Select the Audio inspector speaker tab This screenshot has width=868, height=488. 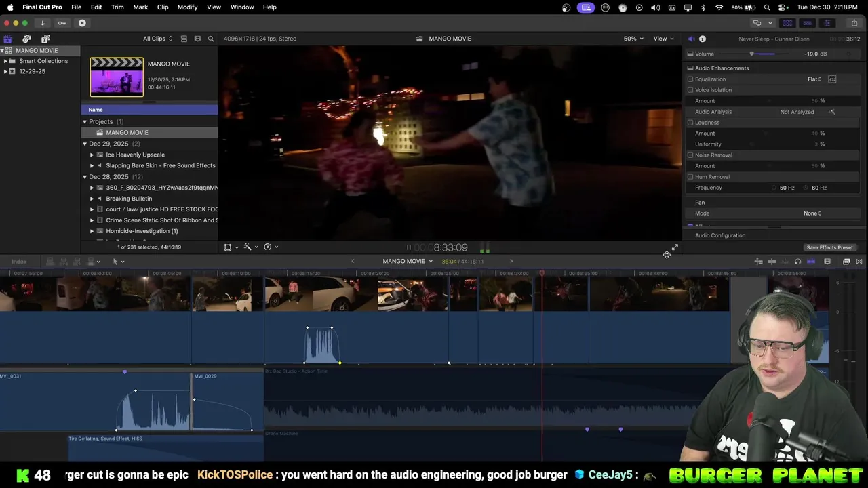coord(690,39)
